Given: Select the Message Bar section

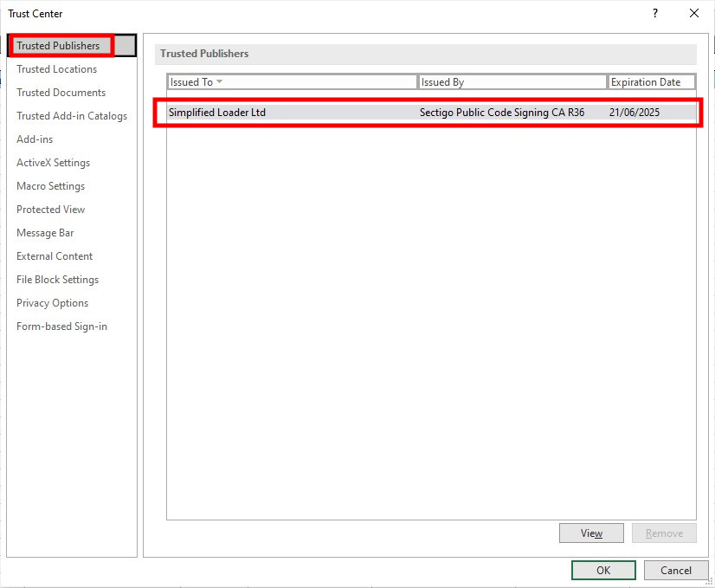Looking at the screenshot, I should [x=45, y=233].
